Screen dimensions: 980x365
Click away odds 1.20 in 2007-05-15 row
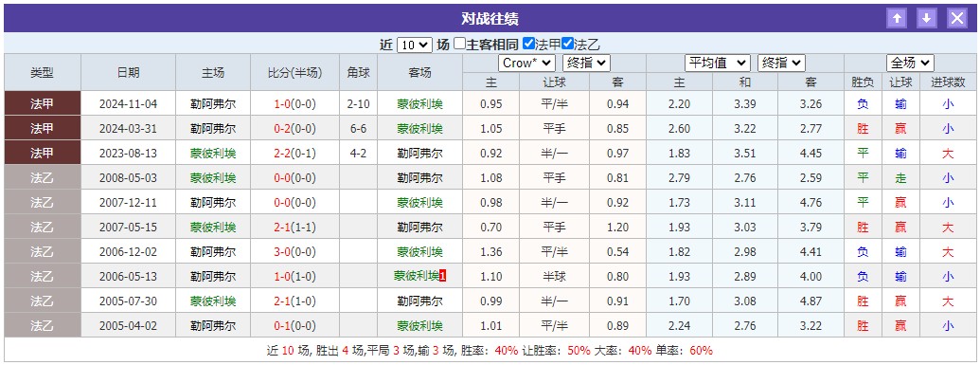(x=617, y=227)
